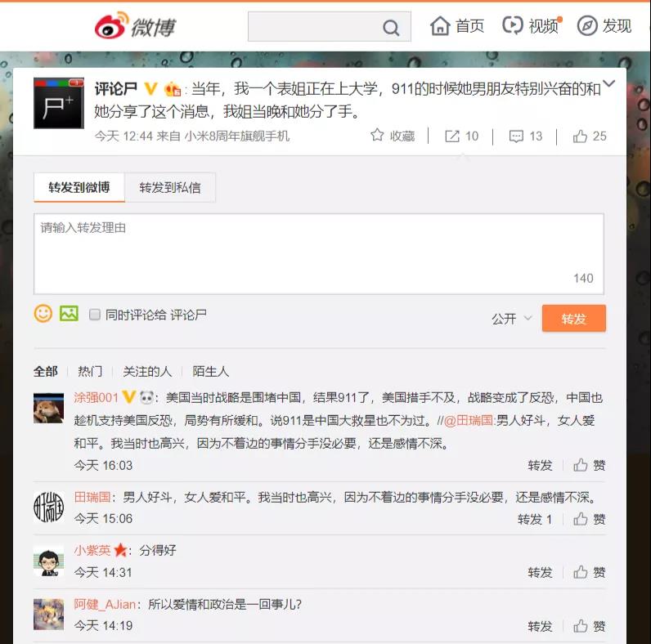Image resolution: width=651 pixels, height=644 pixels.
Task: Open the 评论尸 username link
Action: 116,89
